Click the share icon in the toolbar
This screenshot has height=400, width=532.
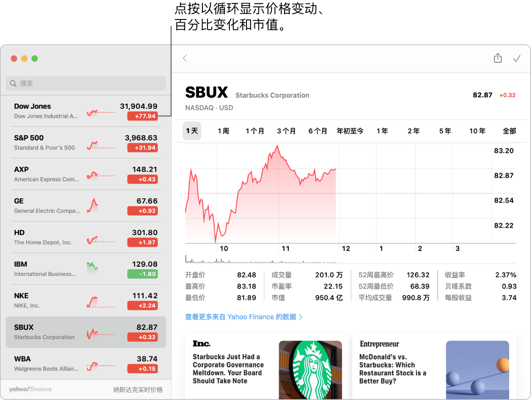click(497, 58)
